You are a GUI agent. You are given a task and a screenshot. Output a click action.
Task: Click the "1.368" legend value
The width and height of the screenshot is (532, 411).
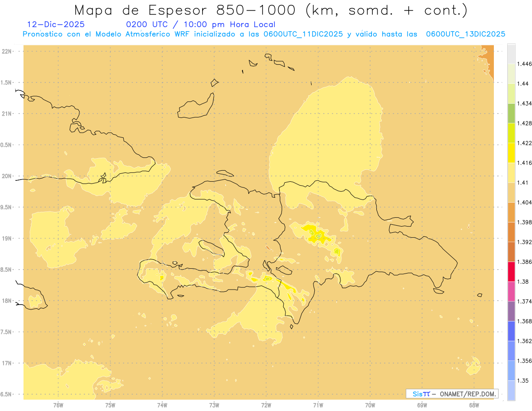[524, 321]
